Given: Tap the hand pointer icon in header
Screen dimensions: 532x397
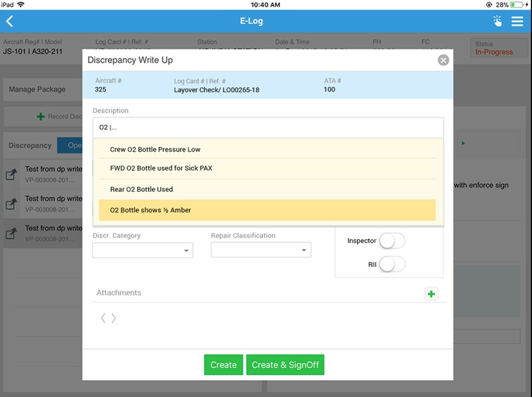Looking at the screenshot, I should 497,21.
